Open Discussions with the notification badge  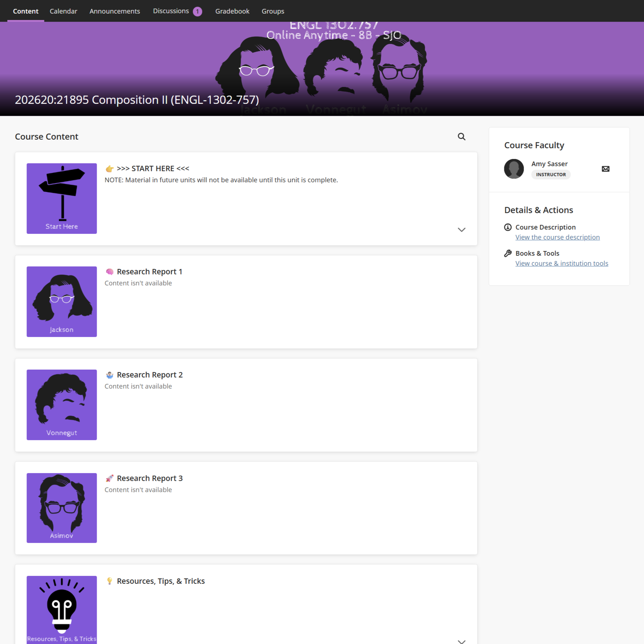(171, 11)
